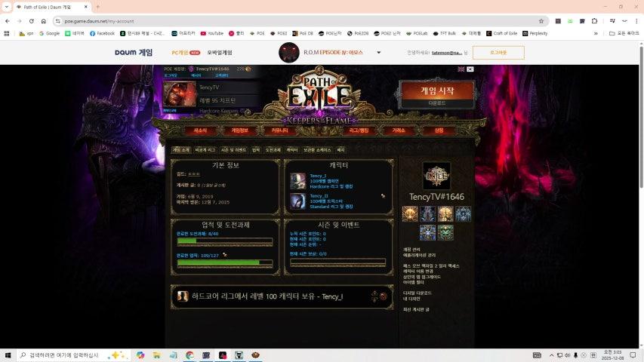Screen dimensions: 644x362
Task: Open the 계정 관리 account management link
Action: tap(411, 250)
